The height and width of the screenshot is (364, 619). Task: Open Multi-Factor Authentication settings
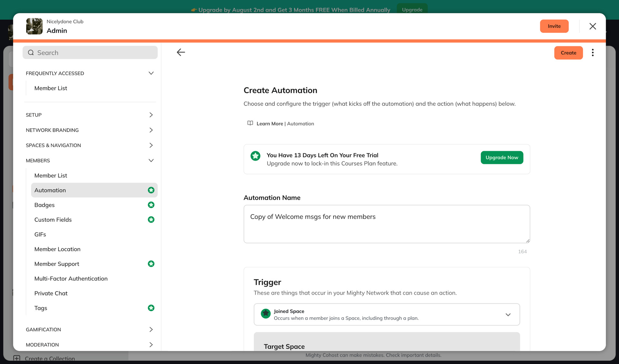tap(71, 278)
